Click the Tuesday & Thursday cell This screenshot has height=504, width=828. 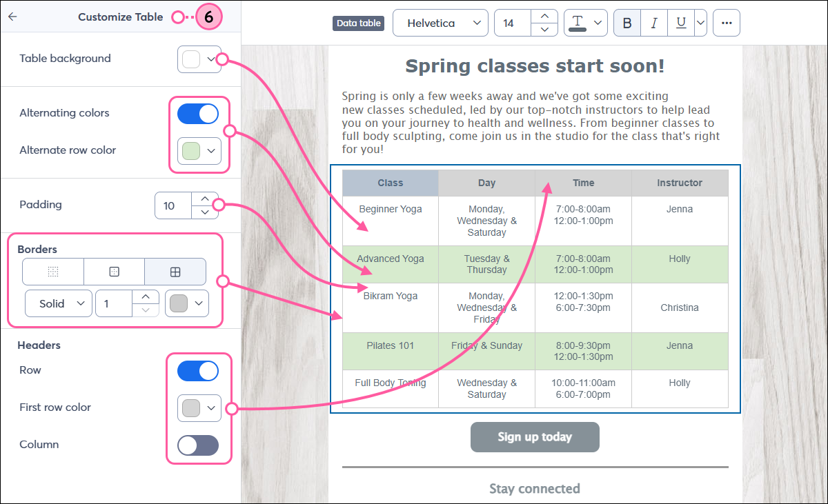(486, 264)
